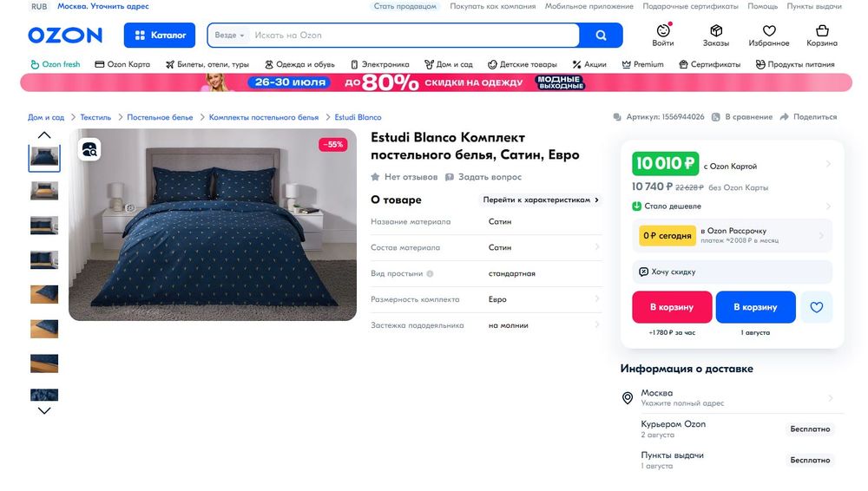Show previous thumbnails with up chevron
This screenshot has height=491, width=868.
click(x=44, y=135)
